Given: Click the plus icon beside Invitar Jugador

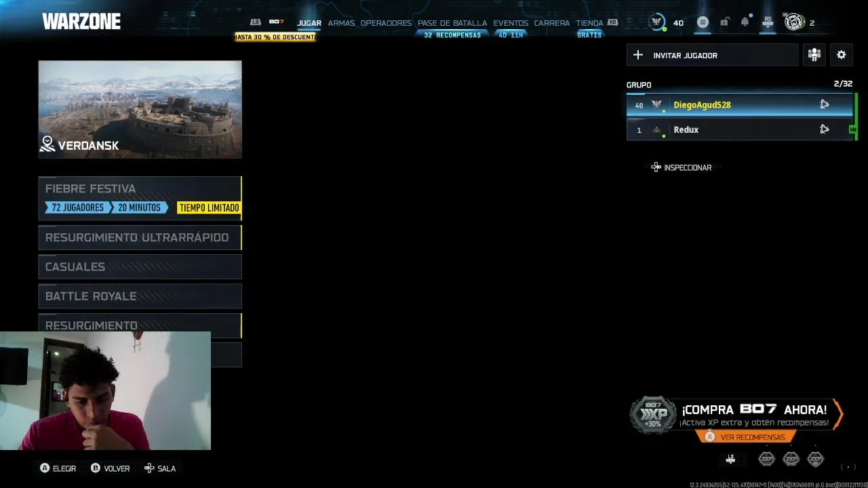Looking at the screenshot, I should tap(637, 55).
